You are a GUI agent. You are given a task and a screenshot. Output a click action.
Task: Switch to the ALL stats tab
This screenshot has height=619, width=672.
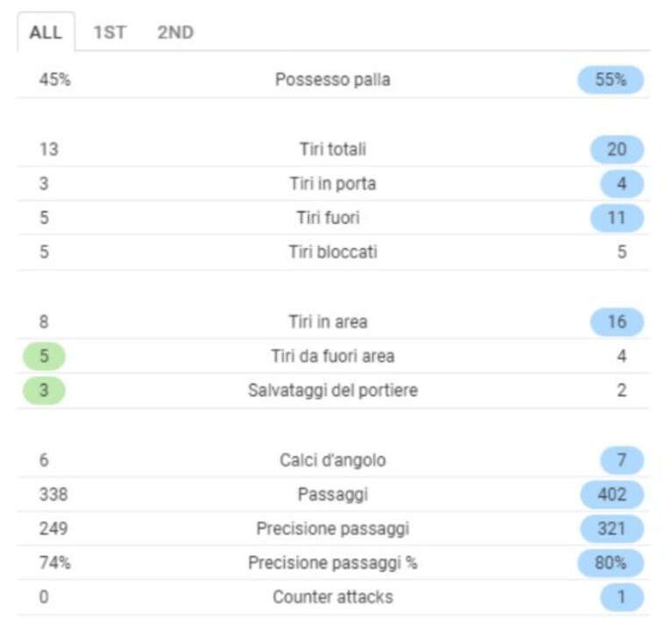click(x=46, y=32)
